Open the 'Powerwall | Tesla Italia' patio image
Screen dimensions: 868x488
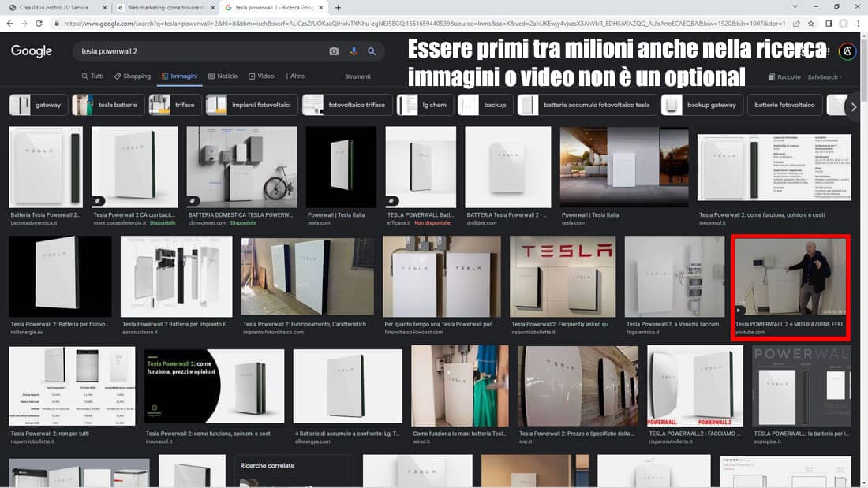(x=624, y=167)
